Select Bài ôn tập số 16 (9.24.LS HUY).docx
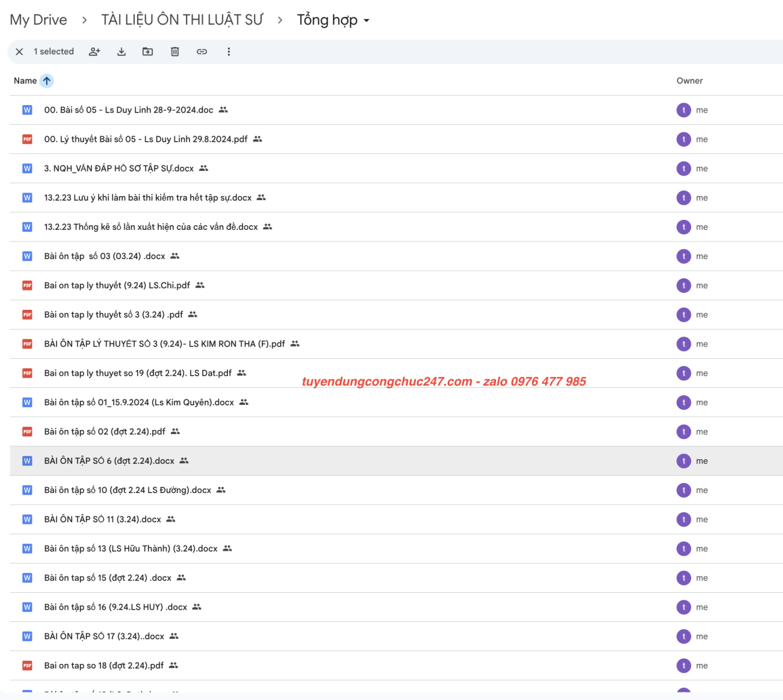 click(115, 607)
